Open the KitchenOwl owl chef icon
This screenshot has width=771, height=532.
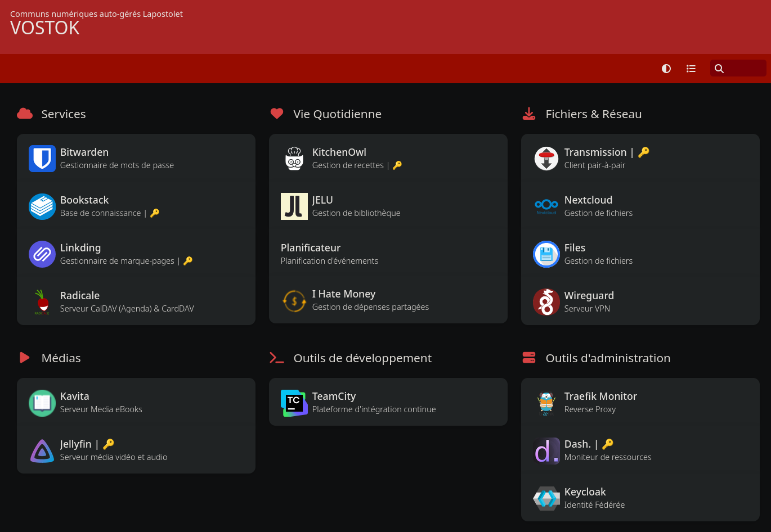(x=294, y=159)
